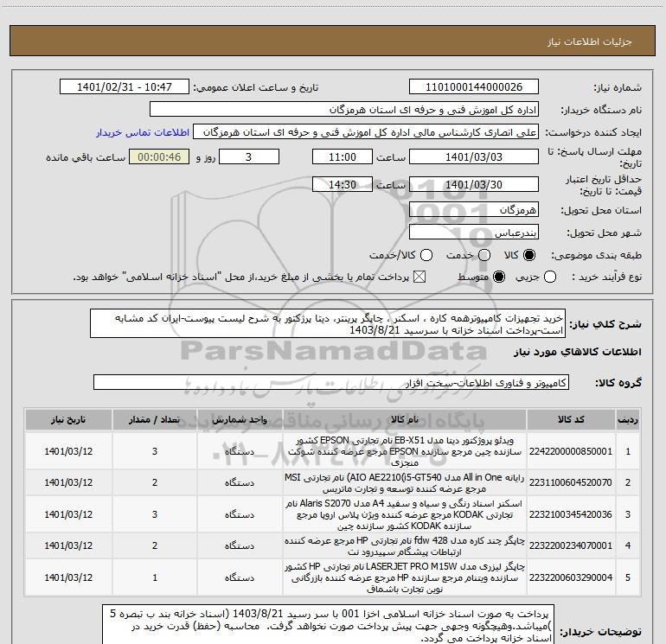
Task: Click the request creator field علی انصاری
Action: click(x=366, y=132)
